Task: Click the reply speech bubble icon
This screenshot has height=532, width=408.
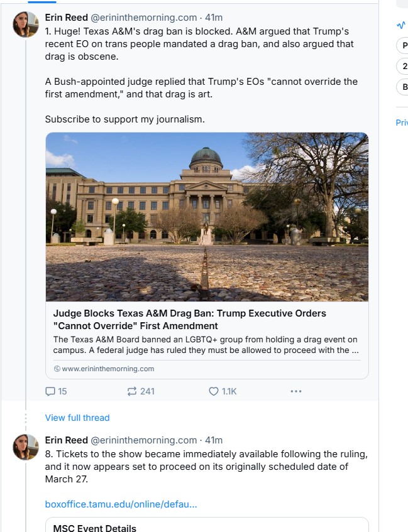Action: point(51,391)
